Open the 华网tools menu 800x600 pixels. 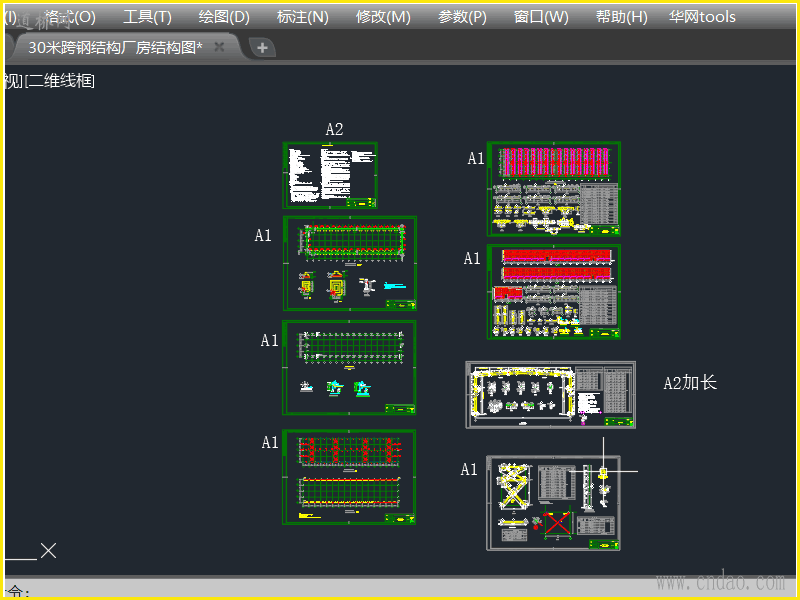tap(702, 17)
